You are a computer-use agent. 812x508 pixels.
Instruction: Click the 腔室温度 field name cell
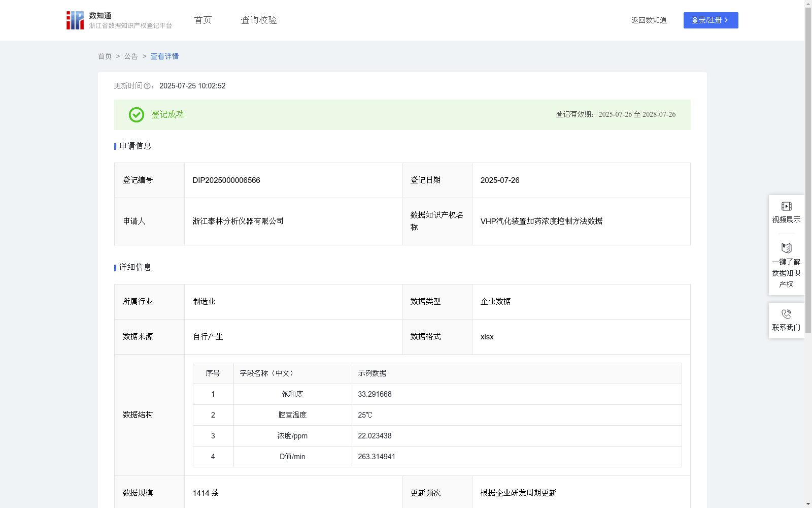293,415
